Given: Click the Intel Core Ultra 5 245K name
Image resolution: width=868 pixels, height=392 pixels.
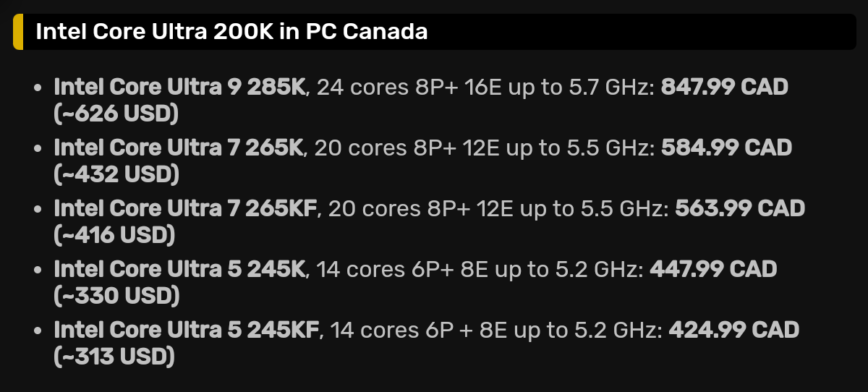Looking at the screenshot, I should [182, 270].
